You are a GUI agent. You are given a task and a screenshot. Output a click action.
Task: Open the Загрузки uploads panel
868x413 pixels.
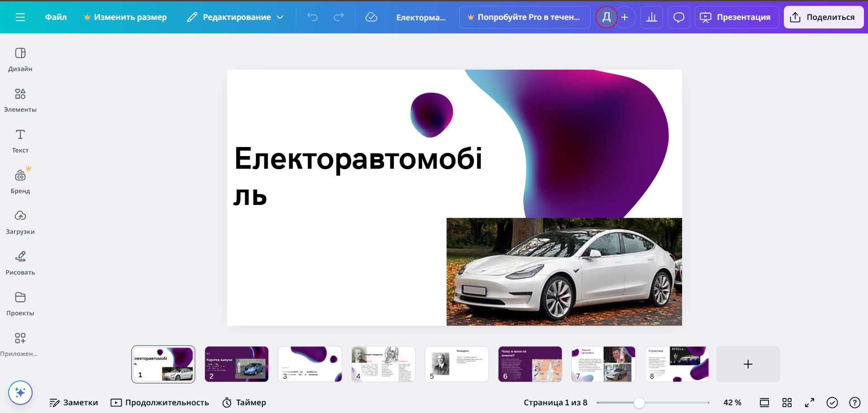pyautogui.click(x=20, y=222)
